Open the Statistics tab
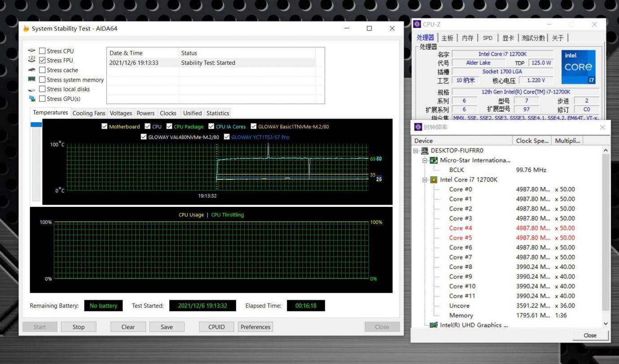This screenshot has height=364, width=619. (x=218, y=113)
